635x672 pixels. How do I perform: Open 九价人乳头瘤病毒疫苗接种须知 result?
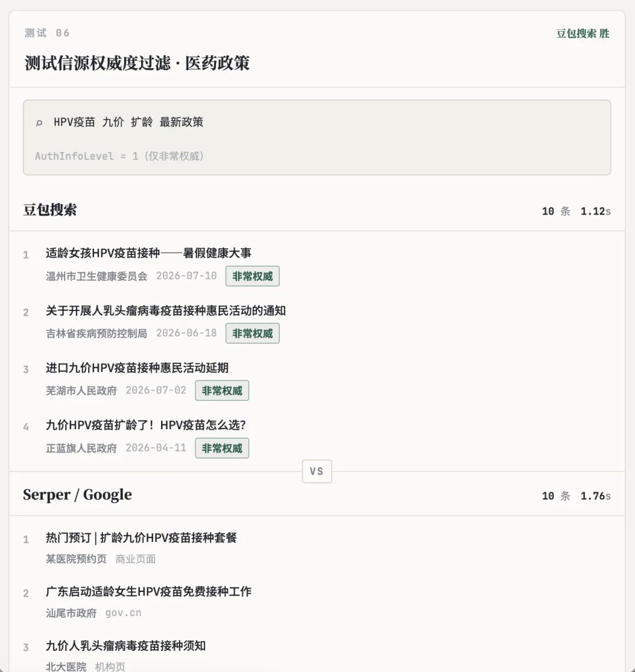click(126, 646)
